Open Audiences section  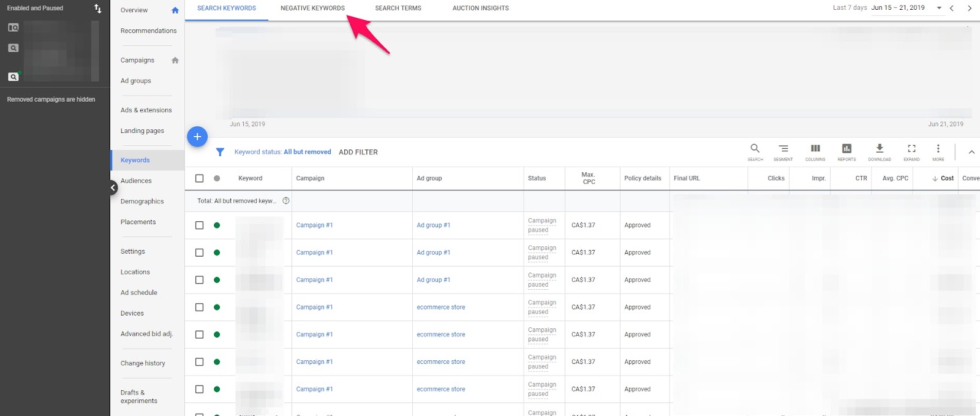[136, 181]
